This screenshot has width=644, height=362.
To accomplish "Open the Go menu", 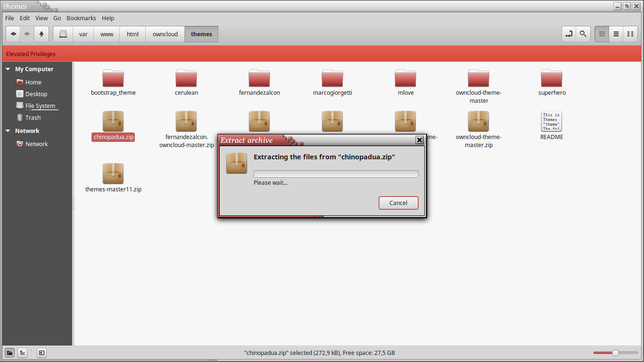I will (57, 18).
